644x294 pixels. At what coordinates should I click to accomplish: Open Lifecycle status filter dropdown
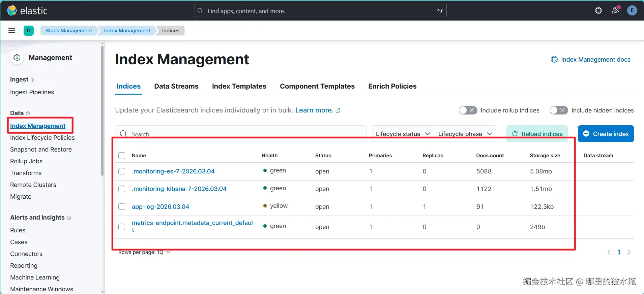coord(403,134)
